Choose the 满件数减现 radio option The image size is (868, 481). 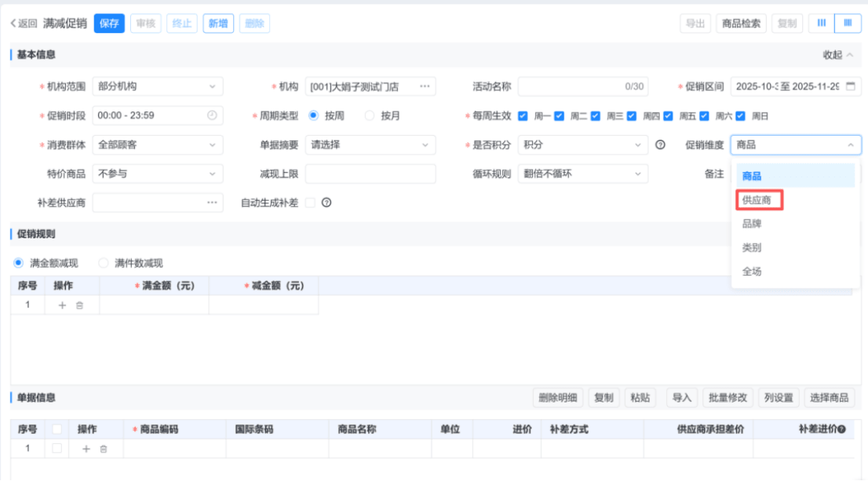click(104, 263)
